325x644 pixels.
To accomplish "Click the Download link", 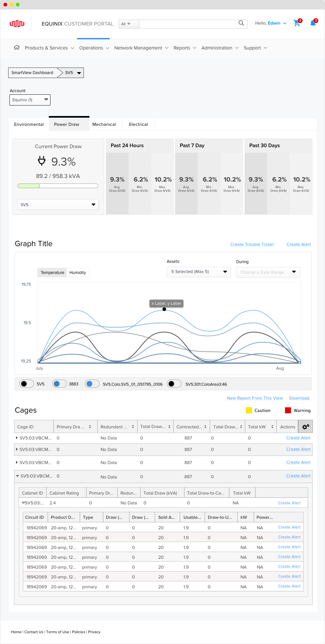I will (299, 398).
